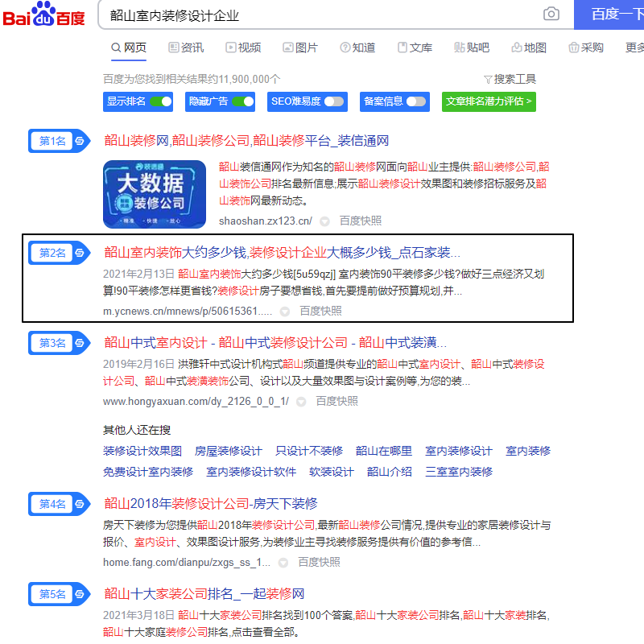Switch to the 视频 tab
Screen dimensions: 644x644
coord(243,47)
